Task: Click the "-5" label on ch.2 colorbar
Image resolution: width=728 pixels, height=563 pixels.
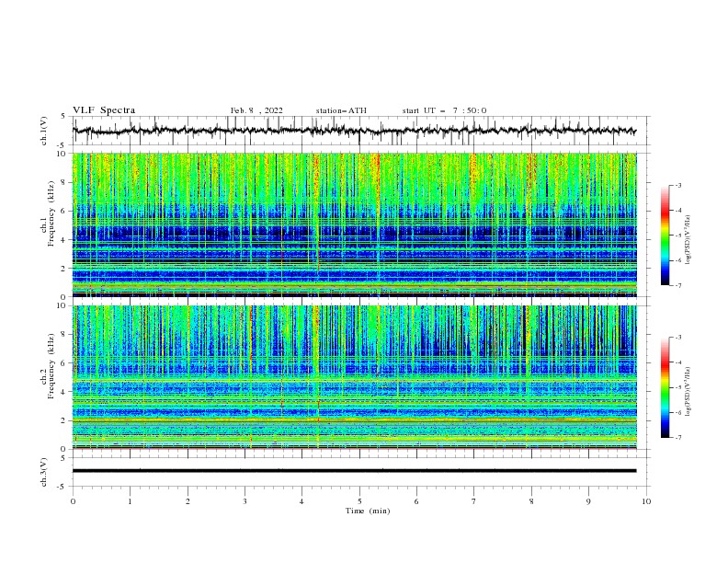Action: 678,387
